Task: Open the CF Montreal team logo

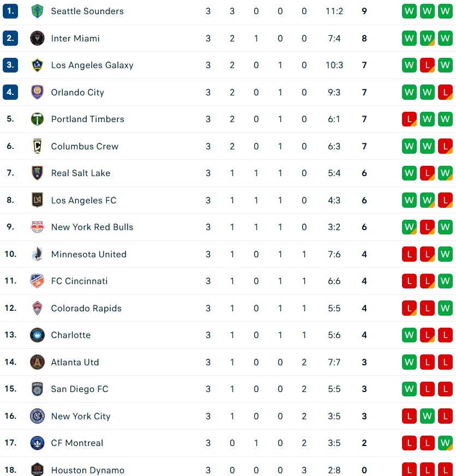Action: coord(37,443)
